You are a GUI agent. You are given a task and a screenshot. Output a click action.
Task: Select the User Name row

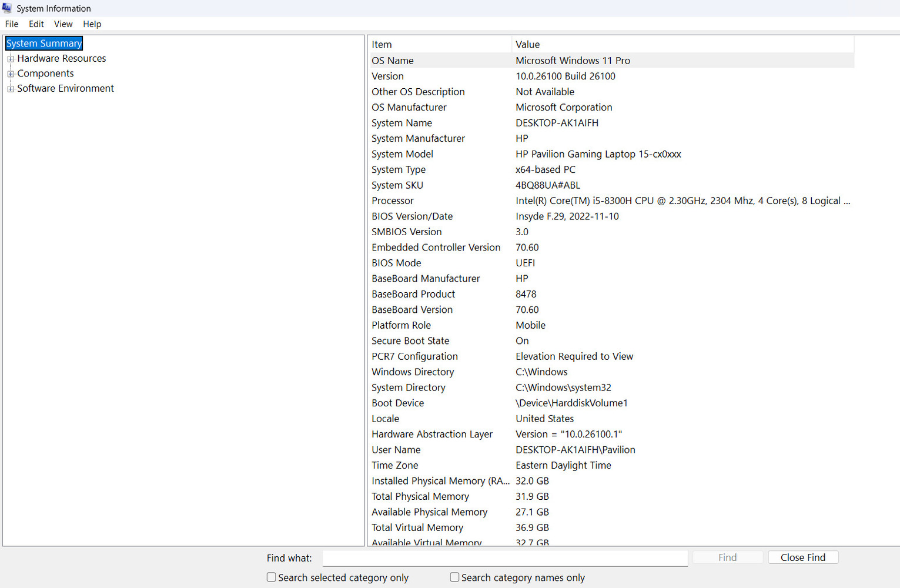click(x=611, y=450)
